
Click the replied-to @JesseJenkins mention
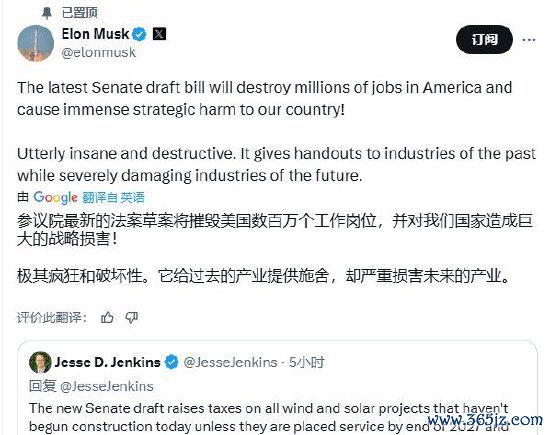(107, 386)
